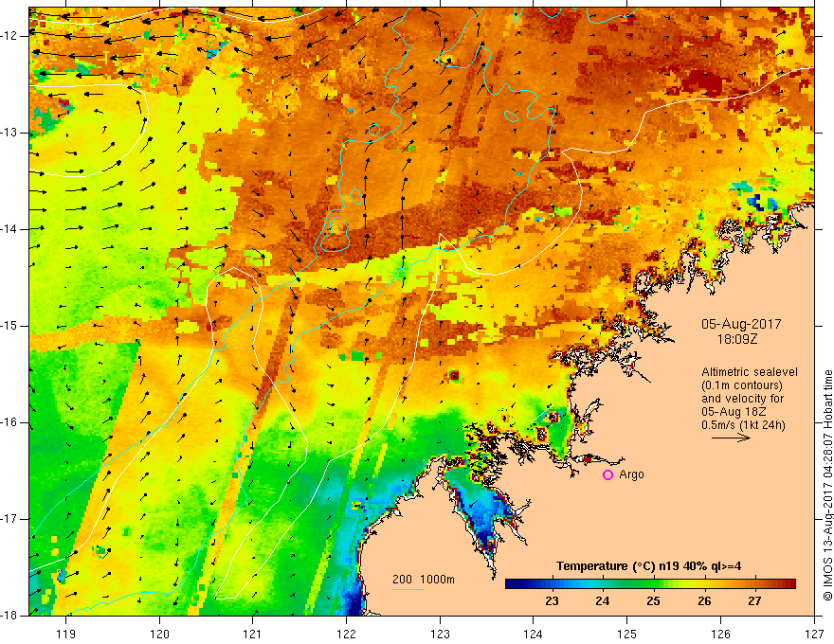Click the longitude axis label '119'
Image resolution: width=834 pixels, height=644 pixels.
point(66,634)
